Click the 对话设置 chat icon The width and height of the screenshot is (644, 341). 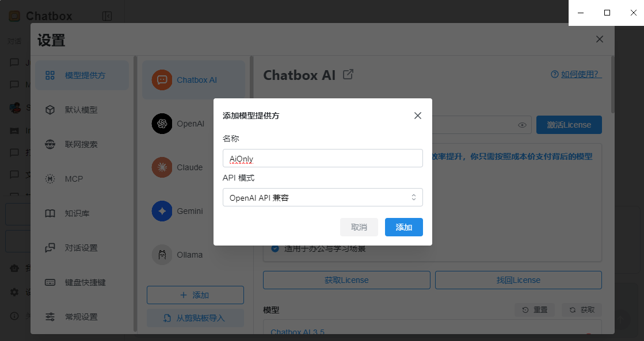pyautogui.click(x=50, y=248)
